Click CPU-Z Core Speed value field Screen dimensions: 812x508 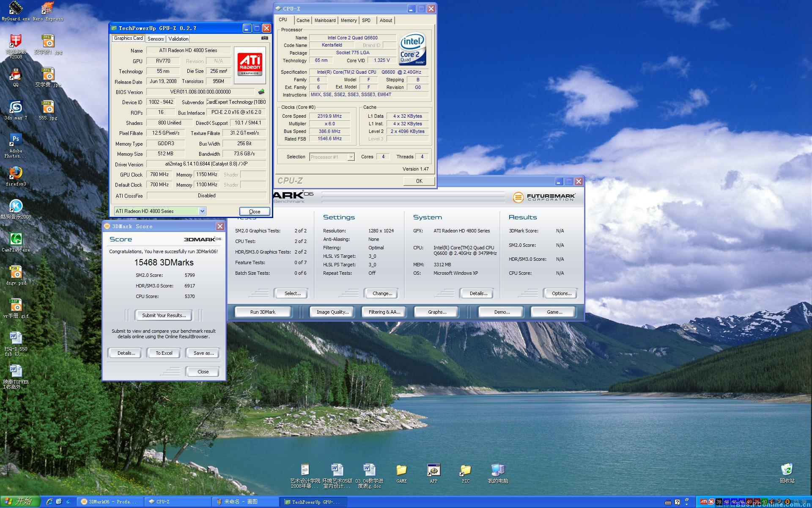pos(329,116)
